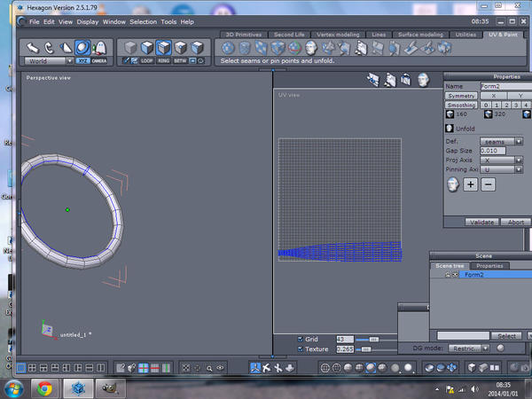Click the eye view icon in bottom toolbar
Screen dimensions: 532x399
coord(220,368)
